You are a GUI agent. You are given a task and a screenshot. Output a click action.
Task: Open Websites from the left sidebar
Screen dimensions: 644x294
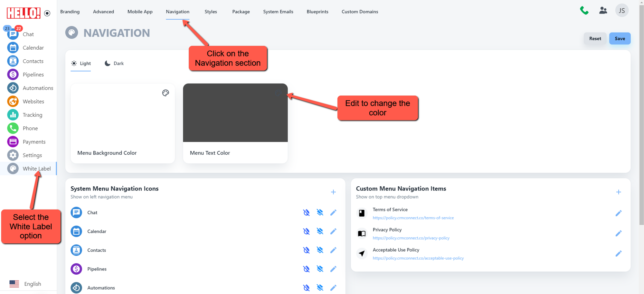pos(33,102)
